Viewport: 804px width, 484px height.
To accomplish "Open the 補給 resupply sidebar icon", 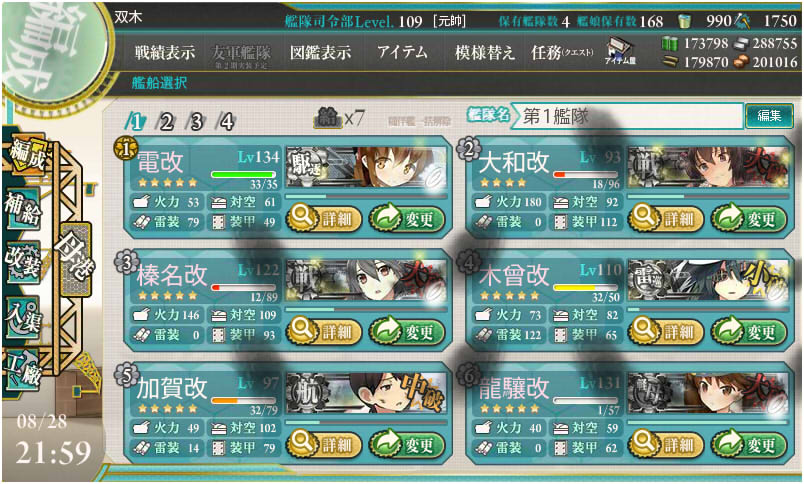I will pyautogui.click(x=23, y=209).
